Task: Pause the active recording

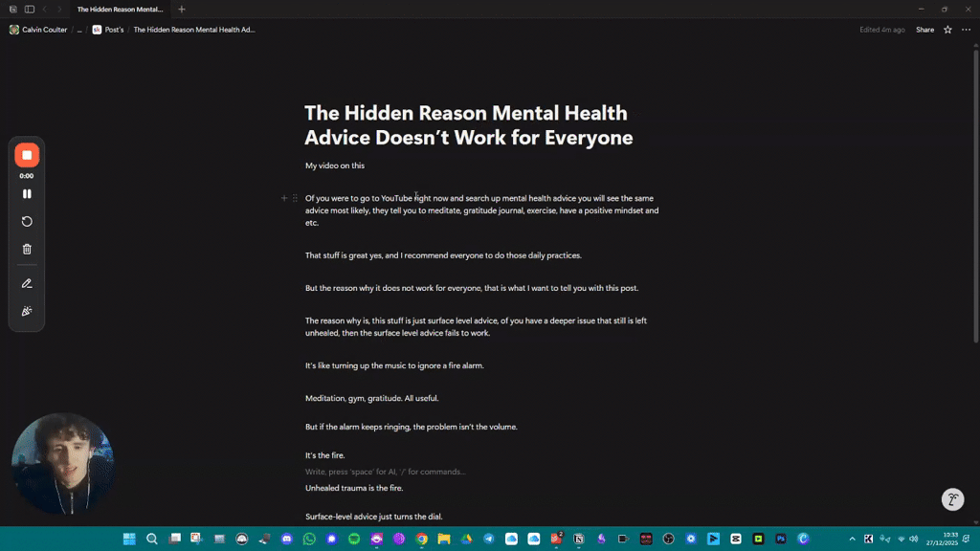Action: coord(27,194)
